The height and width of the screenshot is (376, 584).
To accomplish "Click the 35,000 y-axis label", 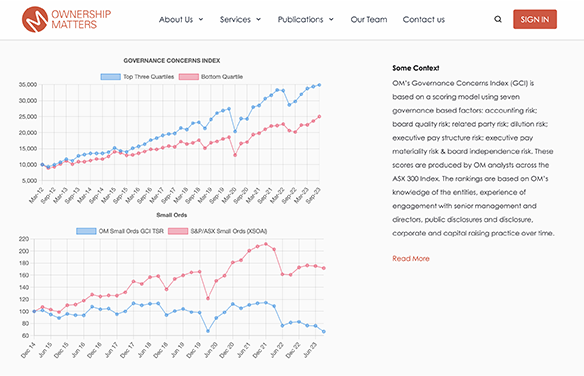I will tap(28, 85).
